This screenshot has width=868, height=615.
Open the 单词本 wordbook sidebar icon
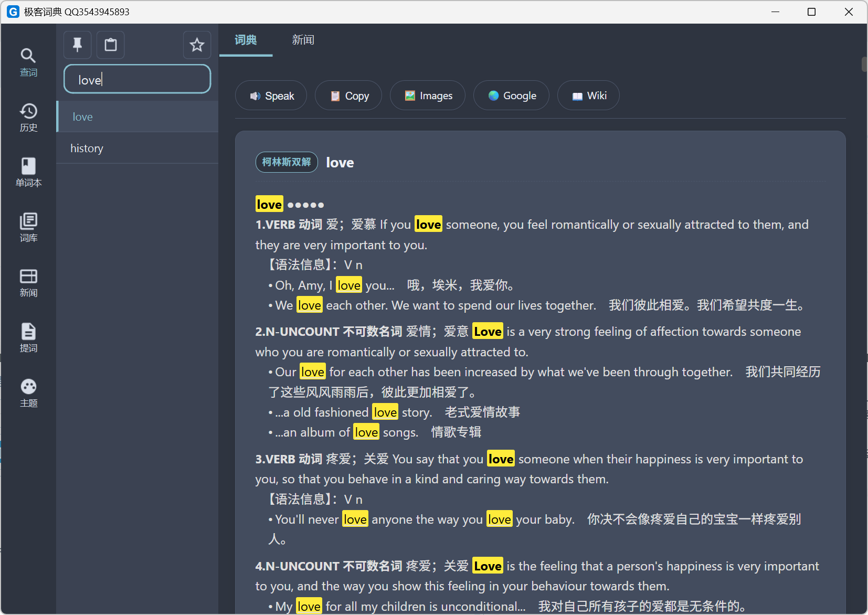pos(28,172)
